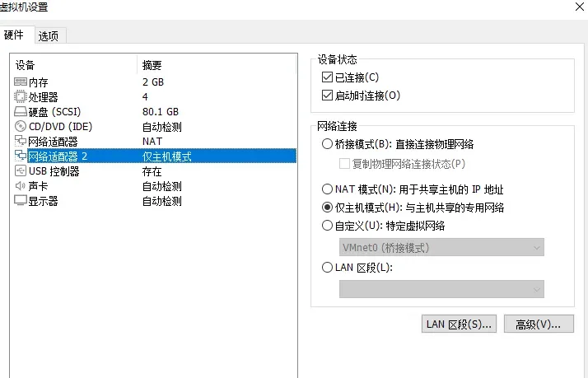
Task: Select the USB controller (USB 控制器) icon
Action: click(x=21, y=171)
